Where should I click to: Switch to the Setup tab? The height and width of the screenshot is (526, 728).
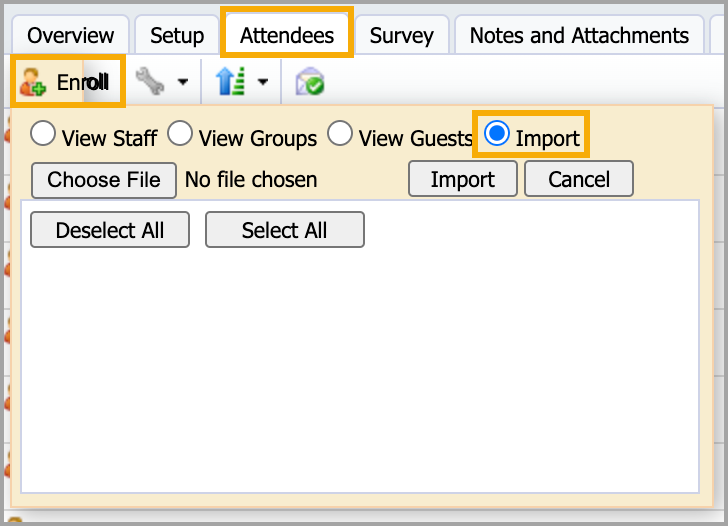tap(177, 35)
